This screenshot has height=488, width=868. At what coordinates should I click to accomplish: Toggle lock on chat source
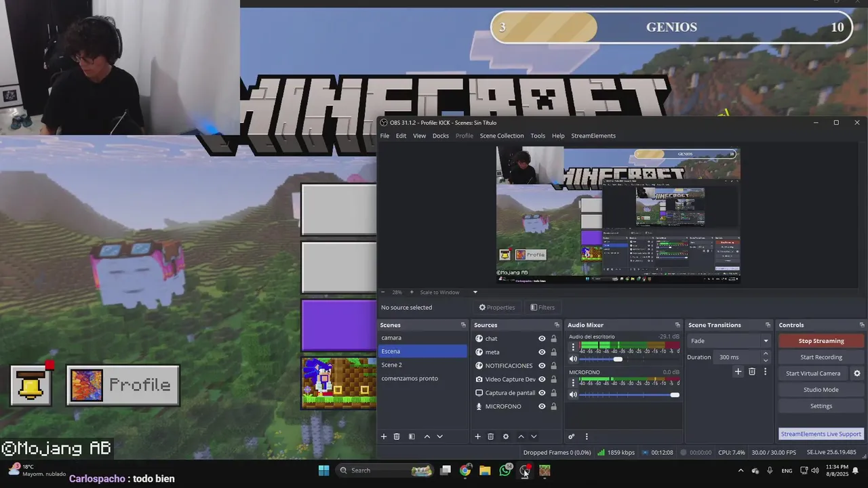click(x=553, y=338)
